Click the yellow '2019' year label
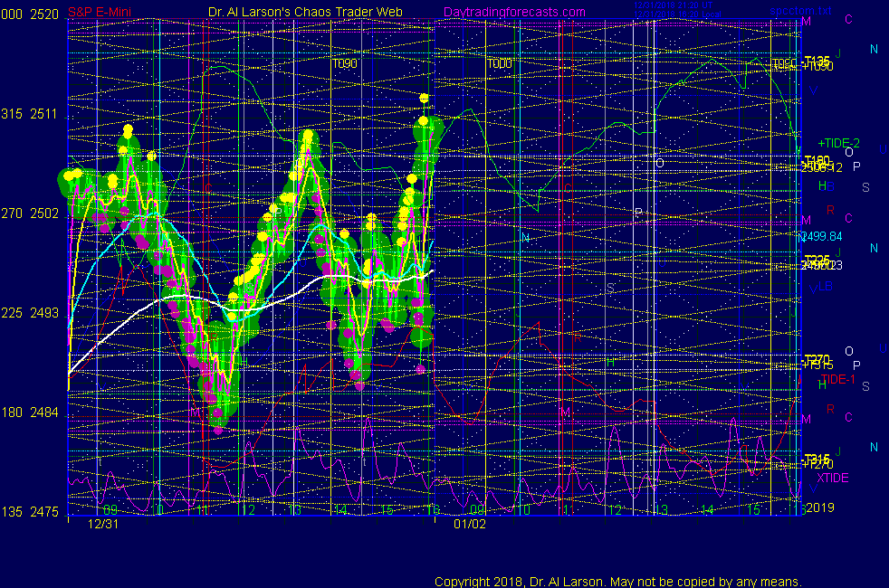 pos(820,507)
